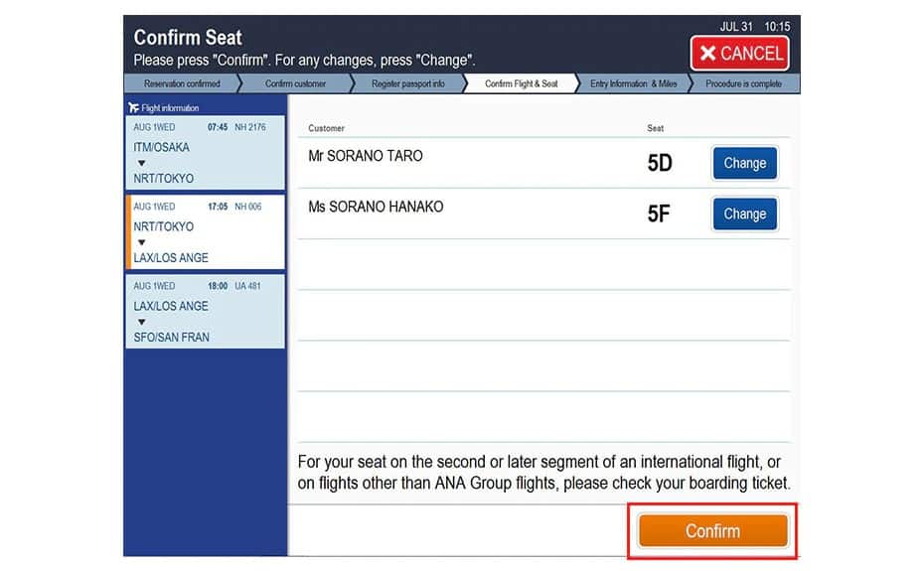Open Register passport info step

[408, 84]
